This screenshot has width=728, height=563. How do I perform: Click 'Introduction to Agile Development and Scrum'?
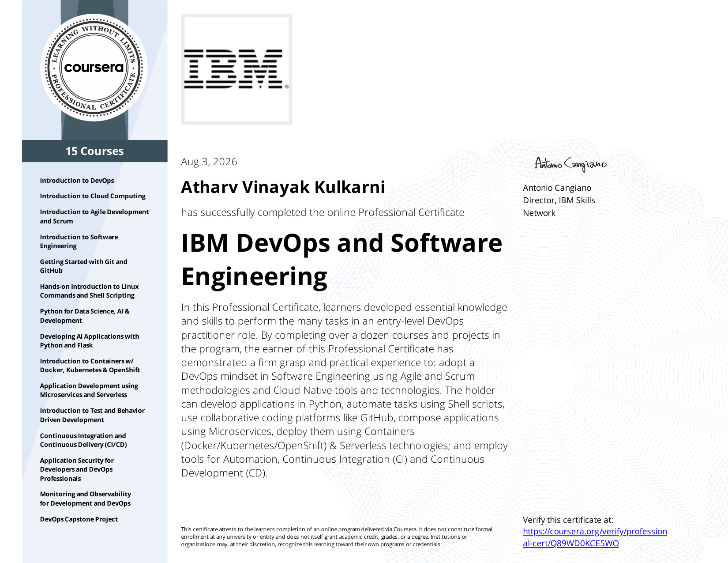94,216
